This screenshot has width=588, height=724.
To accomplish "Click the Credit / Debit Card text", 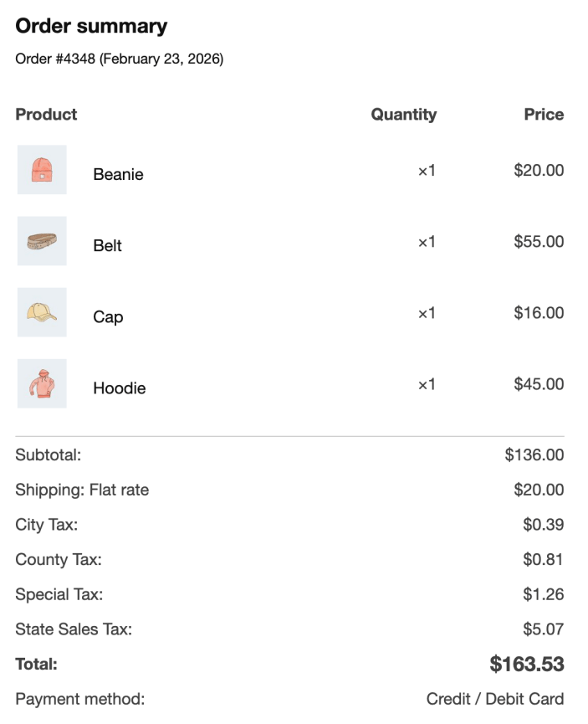I will (495, 699).
